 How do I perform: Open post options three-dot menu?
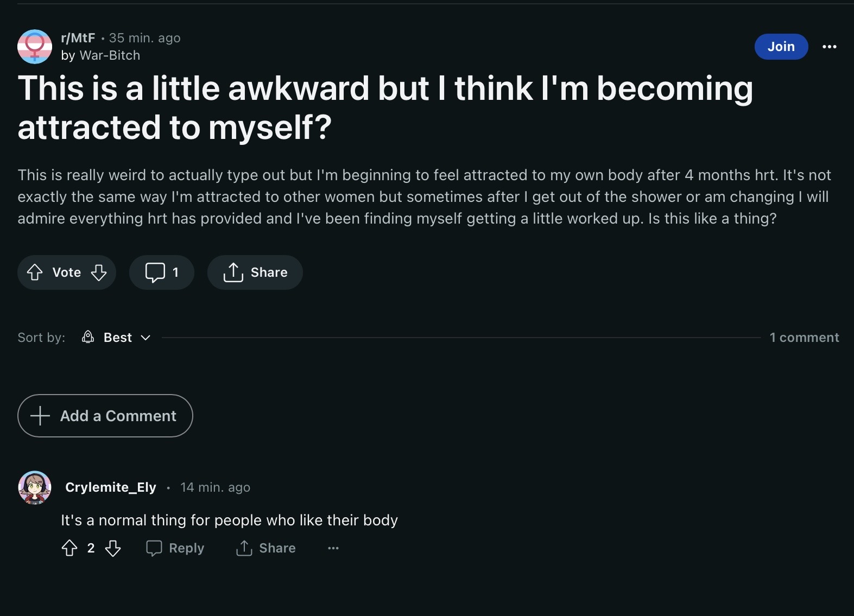[x=829, y=47]
